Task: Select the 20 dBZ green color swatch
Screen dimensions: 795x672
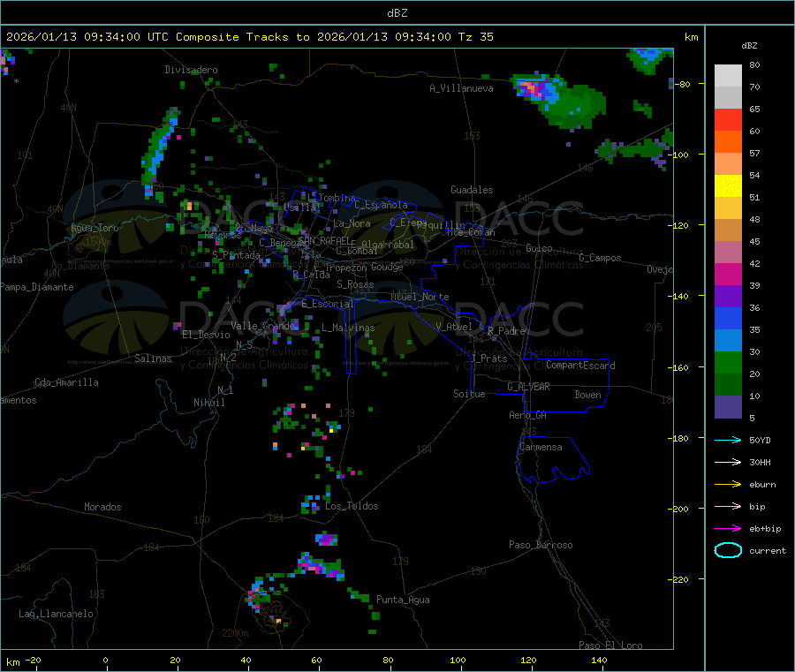Action: (728, 362)
